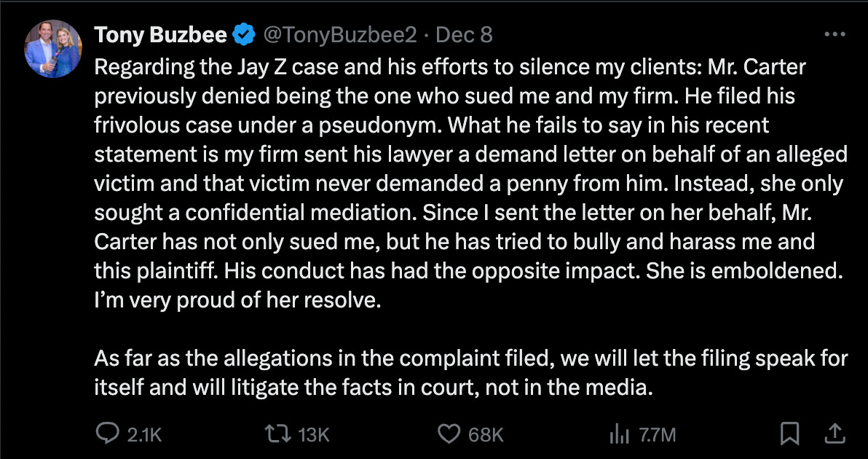Click the 2.1K replies count
The height and width of the screenshot is (459, 868).
144,435
